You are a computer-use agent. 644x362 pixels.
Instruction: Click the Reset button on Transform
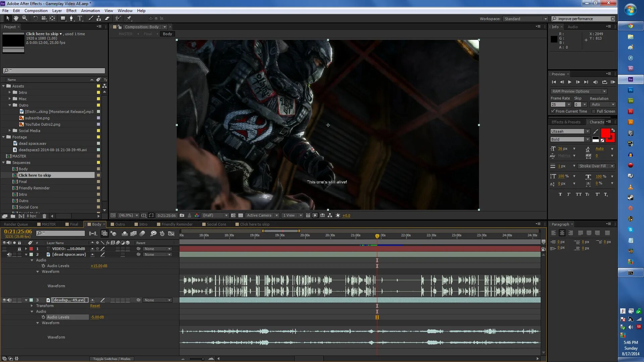95,305
